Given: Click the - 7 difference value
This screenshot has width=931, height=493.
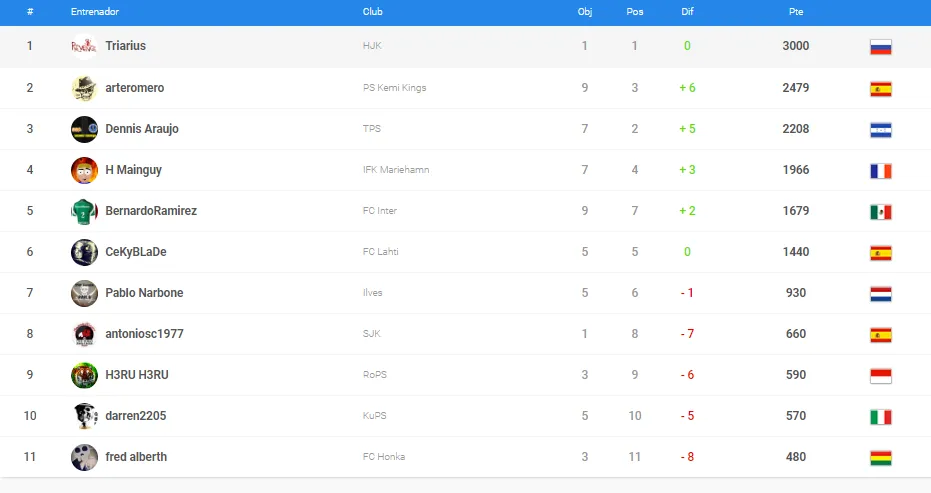Looking at the screenshot, I should 688,334.
